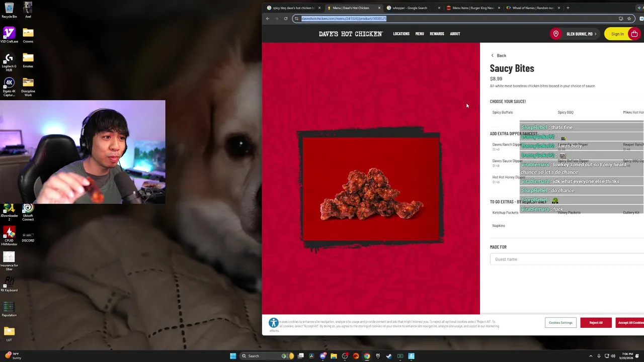Screen dimensions: 644x362
Task: Open the shopping bag cart icon
Action: click(634, 34)
